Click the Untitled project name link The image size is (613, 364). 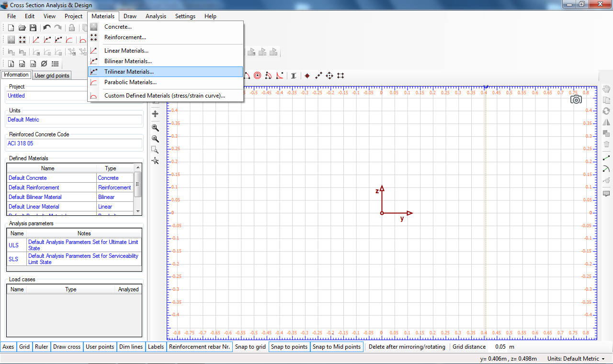click(x=16, y=96)
